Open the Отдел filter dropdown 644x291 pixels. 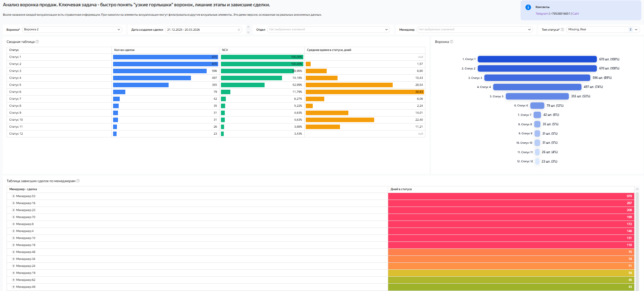328,30
